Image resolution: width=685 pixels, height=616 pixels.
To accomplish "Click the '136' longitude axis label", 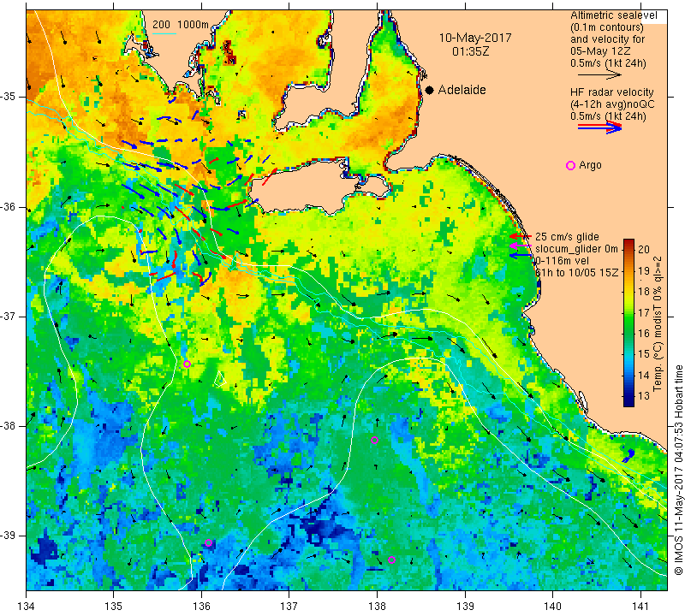I will (201, 607).
